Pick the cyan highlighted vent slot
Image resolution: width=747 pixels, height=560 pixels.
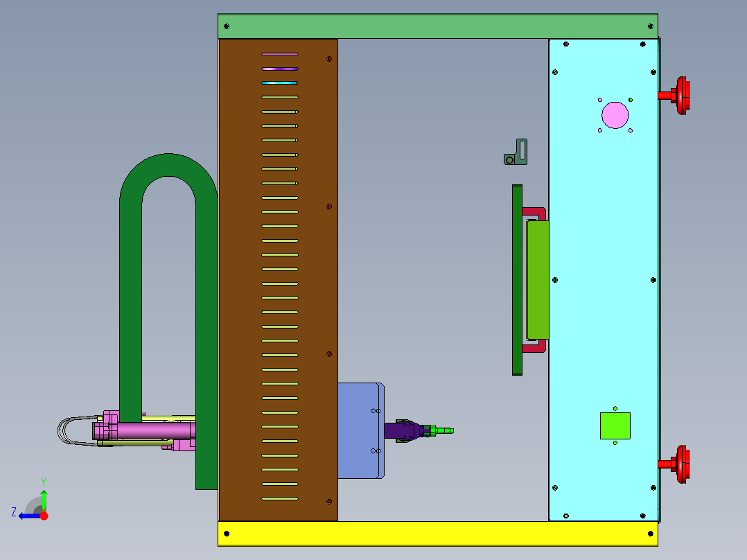click(280, 83)
